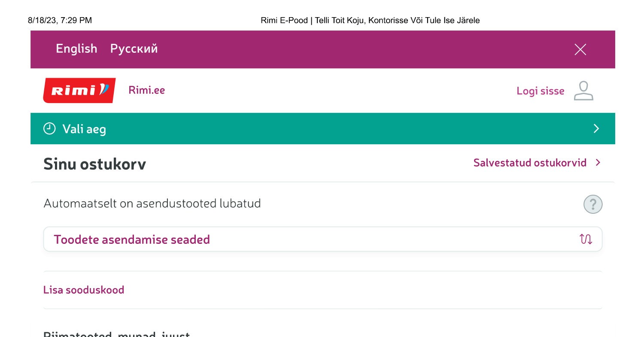644x337 pixels.
Task: Click the Rimi E-Pood page title
Action: (370, 20)
